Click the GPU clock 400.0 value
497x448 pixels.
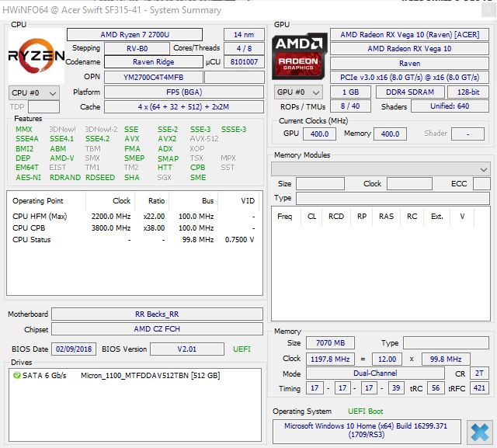tap(319, 134)
